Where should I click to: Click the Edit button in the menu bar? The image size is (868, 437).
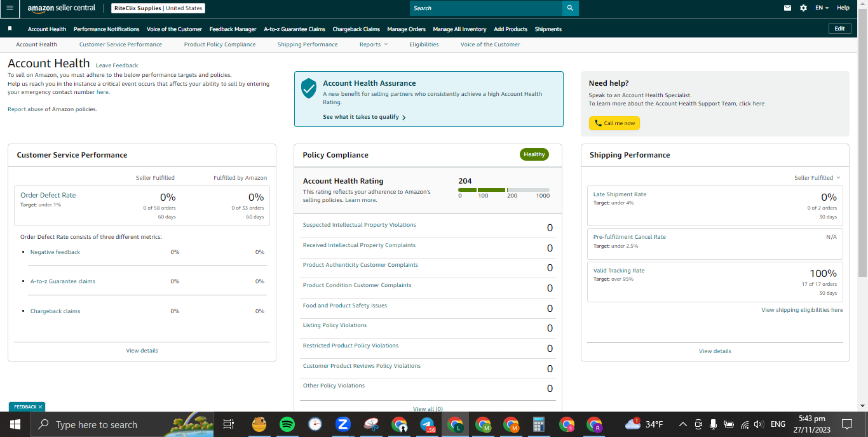click(x=839, y=29)
